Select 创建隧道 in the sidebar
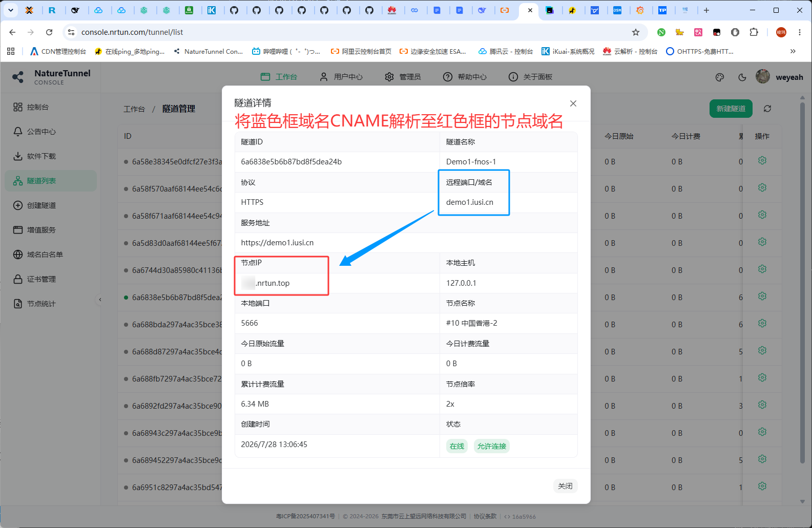This screenshot has width=812, height=528. [x=50, y=205]
